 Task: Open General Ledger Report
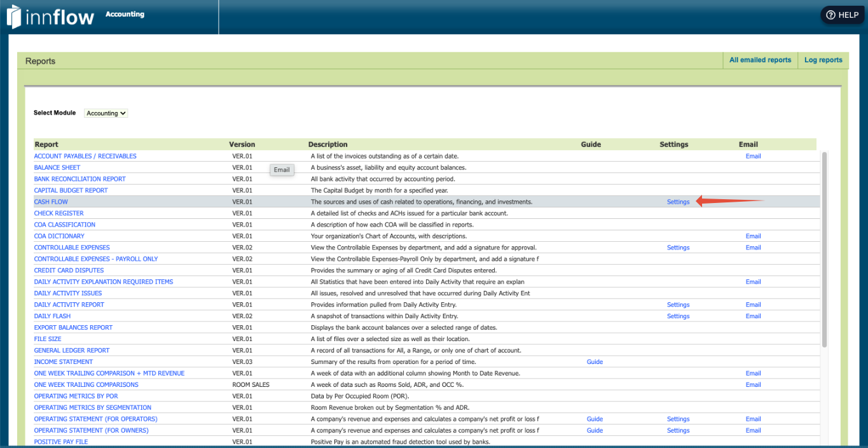(72, 351)
